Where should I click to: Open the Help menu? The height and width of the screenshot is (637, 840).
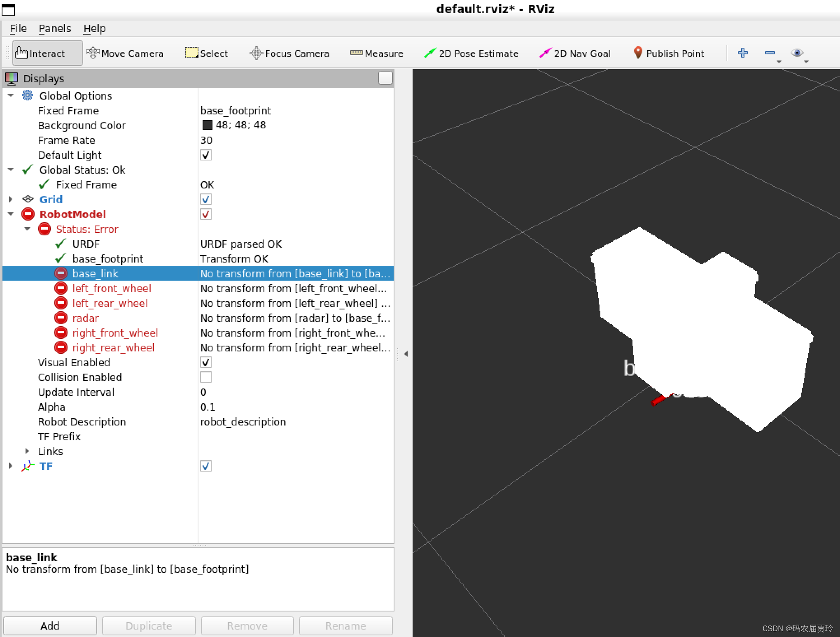[x=95, y=28]
